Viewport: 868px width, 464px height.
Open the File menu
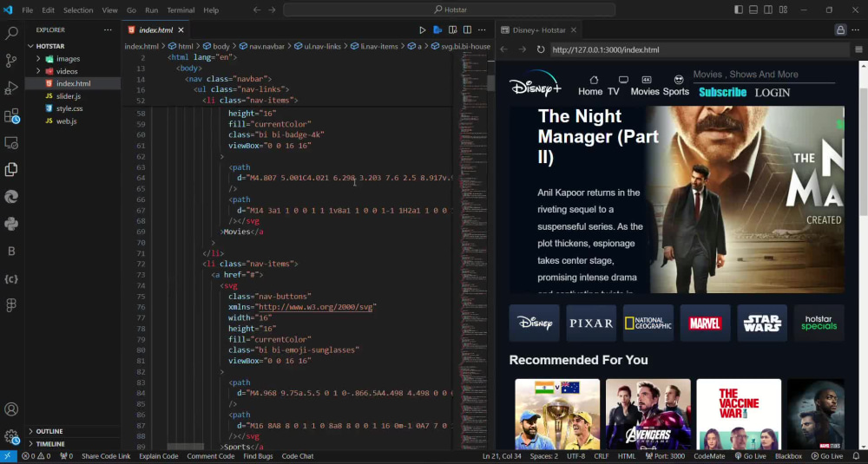27,10
